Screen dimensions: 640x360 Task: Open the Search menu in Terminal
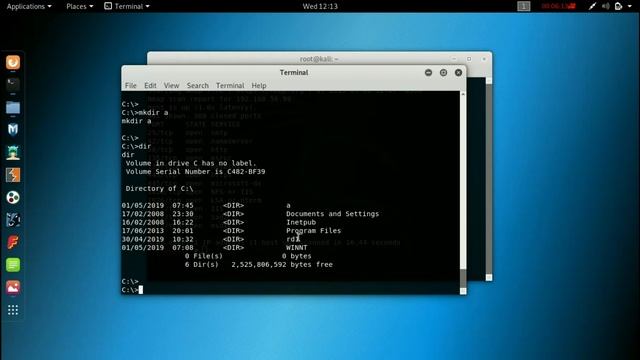coord(198,85)
